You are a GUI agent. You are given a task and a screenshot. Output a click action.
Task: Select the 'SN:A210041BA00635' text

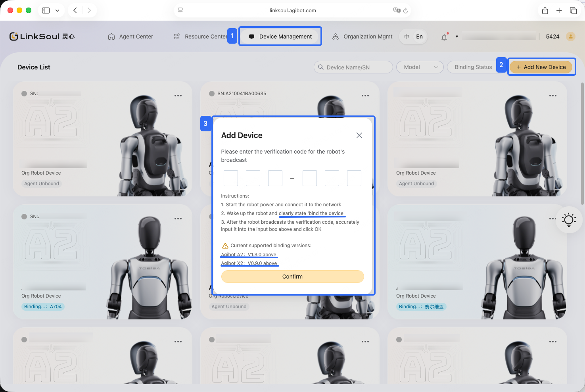coord(242,94)
